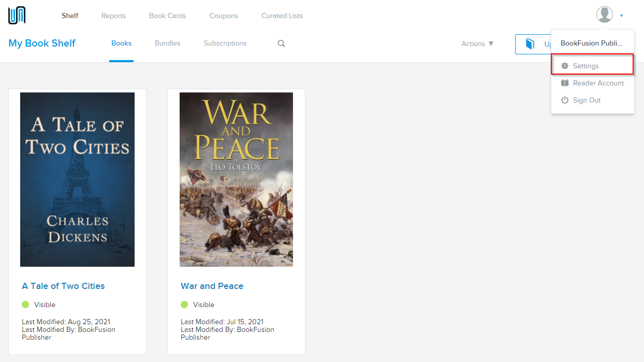The height and width of the screenshot is (362, 644).
Task: Choose Reader Account in the account menu
Action: tap(593, 83)
